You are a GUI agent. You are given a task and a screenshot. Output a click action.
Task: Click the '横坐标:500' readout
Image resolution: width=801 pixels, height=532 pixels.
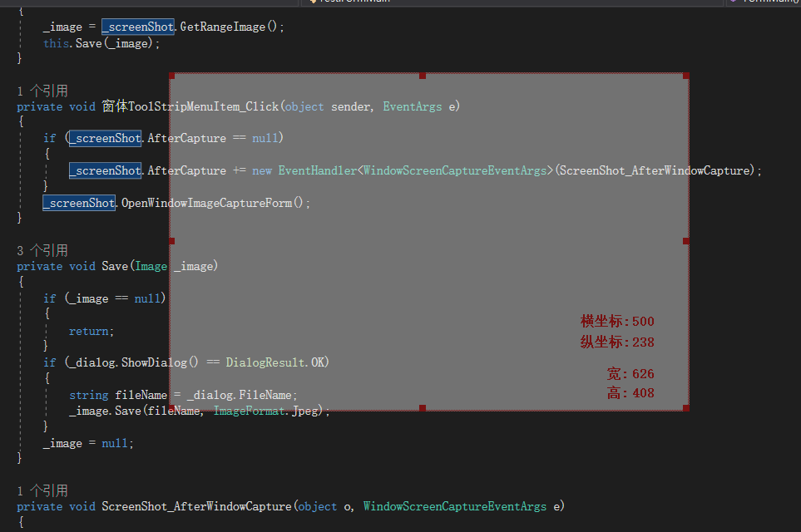coord(617,321)
